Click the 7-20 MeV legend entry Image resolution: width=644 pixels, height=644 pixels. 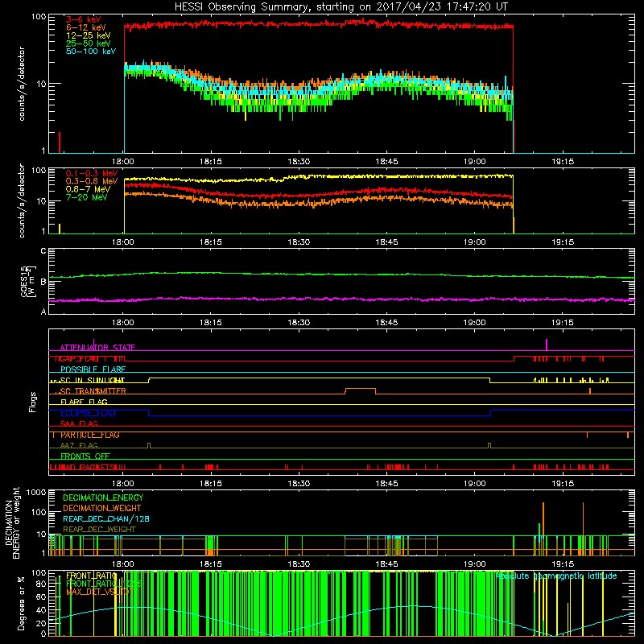click(87, 197)
